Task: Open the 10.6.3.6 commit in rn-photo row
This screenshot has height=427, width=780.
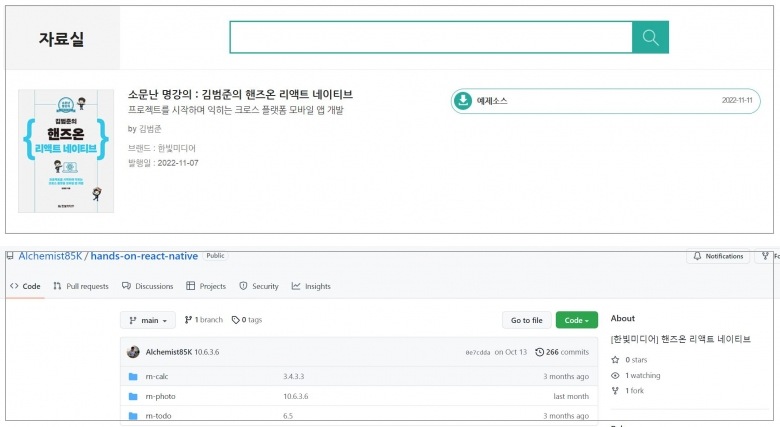Action: point(295,397)
